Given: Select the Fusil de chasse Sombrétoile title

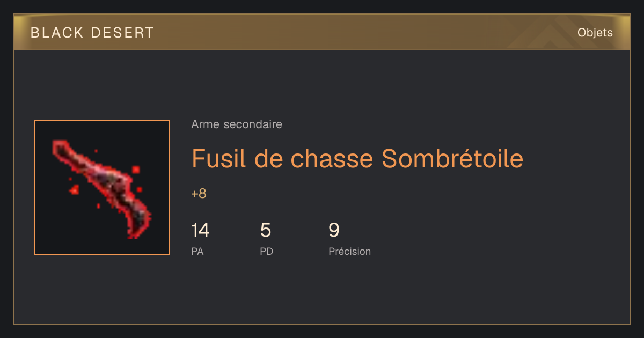Looking at the screenshot, I should pos(357,158).
